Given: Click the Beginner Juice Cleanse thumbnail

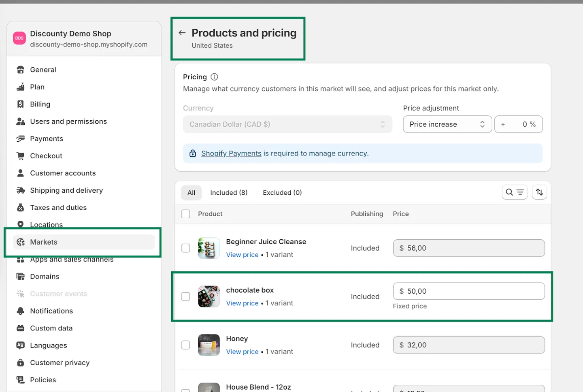Looking at the screenshot, I should 209,248.
